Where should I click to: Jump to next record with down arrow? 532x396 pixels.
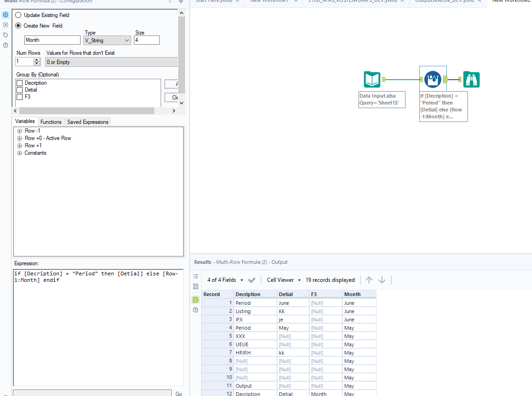382,280
